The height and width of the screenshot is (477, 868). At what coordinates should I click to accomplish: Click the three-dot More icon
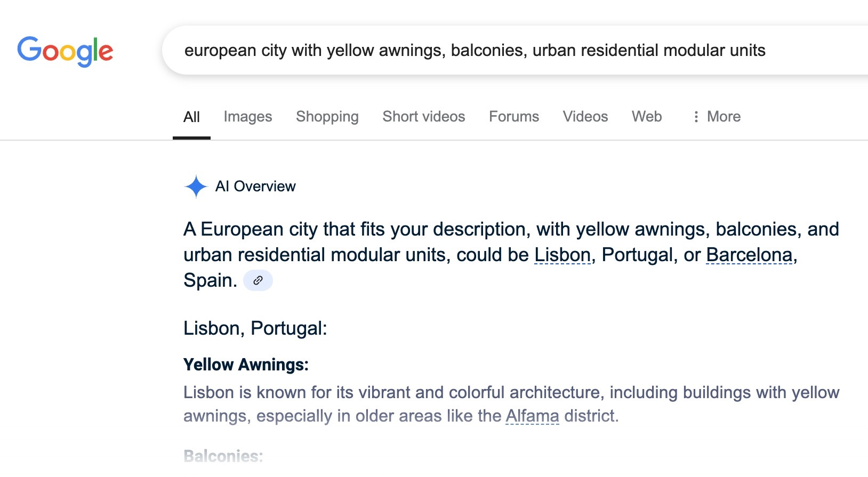coord(696,117)
